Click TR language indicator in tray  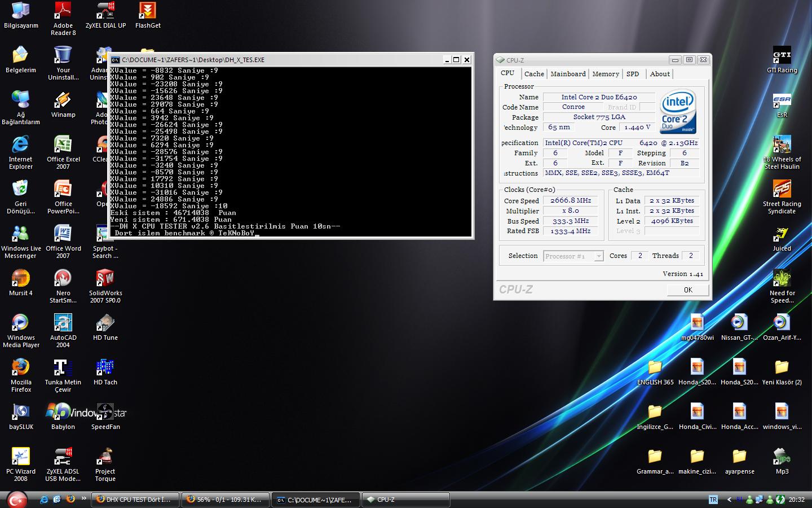coord(713,500)
